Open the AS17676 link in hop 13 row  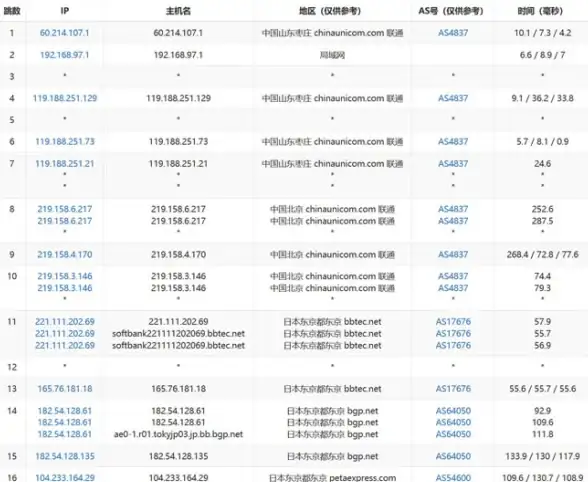(453, 389)
